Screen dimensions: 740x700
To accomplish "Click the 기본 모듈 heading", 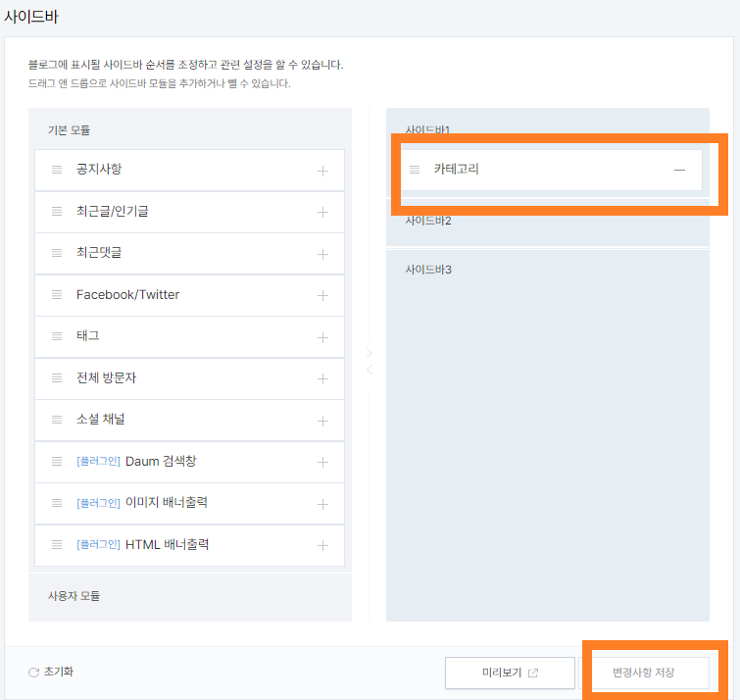I will pos(69,130).
